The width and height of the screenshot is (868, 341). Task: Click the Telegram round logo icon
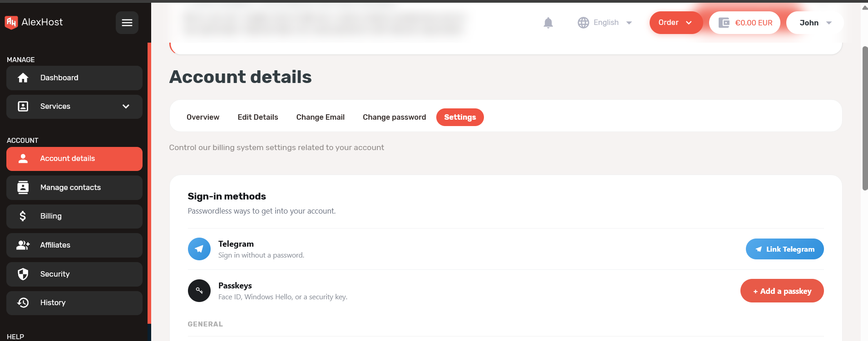tap(199, 249)
